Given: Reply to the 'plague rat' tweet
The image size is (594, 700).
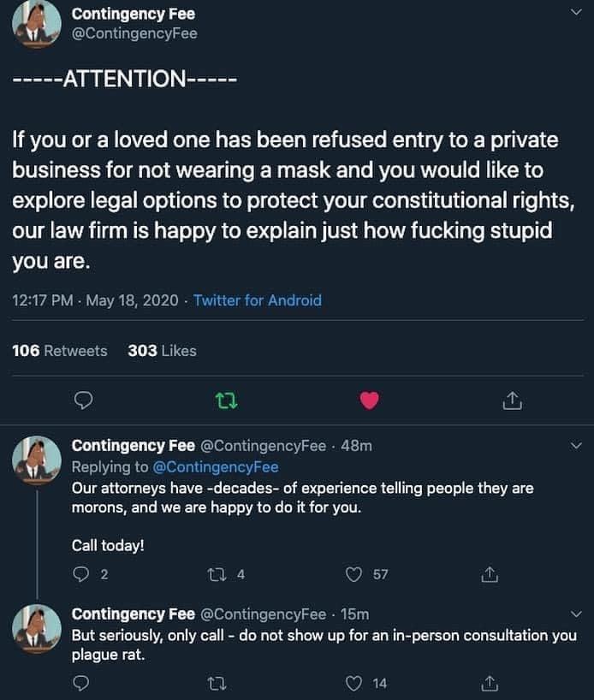Looking at the screenshot, I should click(x=83, y=683).
